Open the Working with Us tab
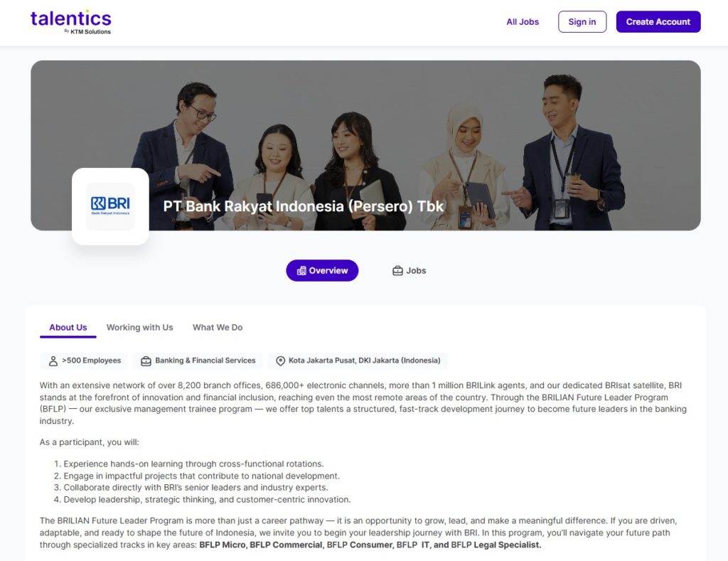The image size is (728, 561). point(140,327)
